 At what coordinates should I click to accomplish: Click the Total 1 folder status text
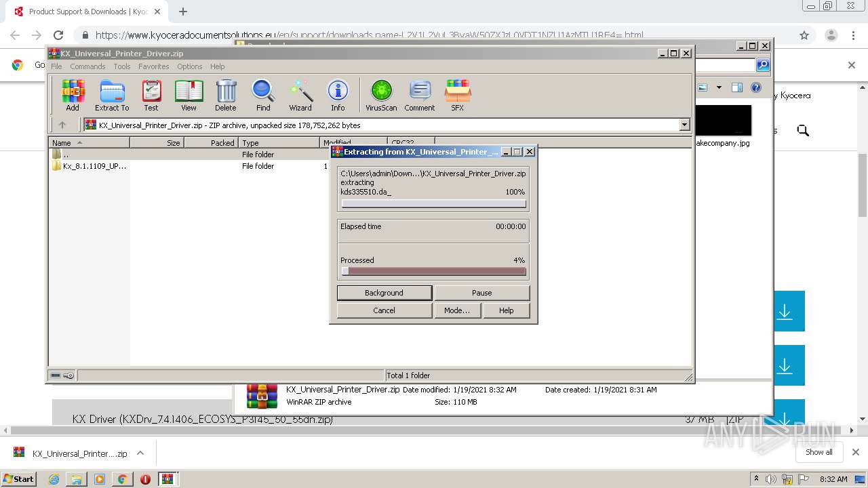[x=408, y=375]
